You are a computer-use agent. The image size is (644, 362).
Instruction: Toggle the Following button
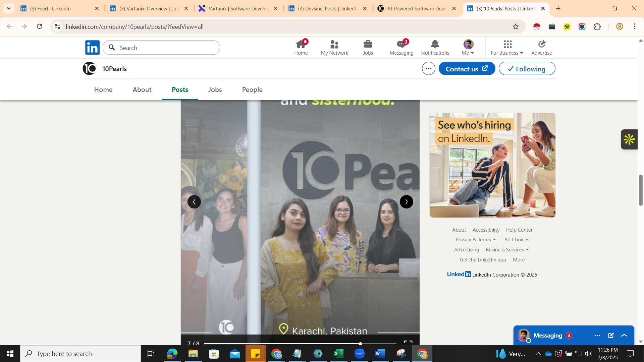527,69
